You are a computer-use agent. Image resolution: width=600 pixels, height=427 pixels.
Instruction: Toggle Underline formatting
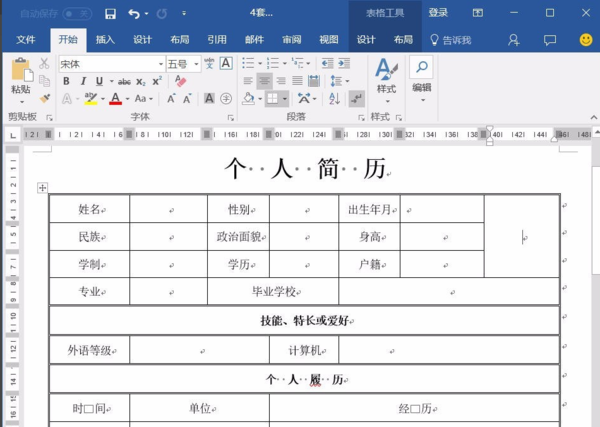pyautogui.click(x=99, y=81)
